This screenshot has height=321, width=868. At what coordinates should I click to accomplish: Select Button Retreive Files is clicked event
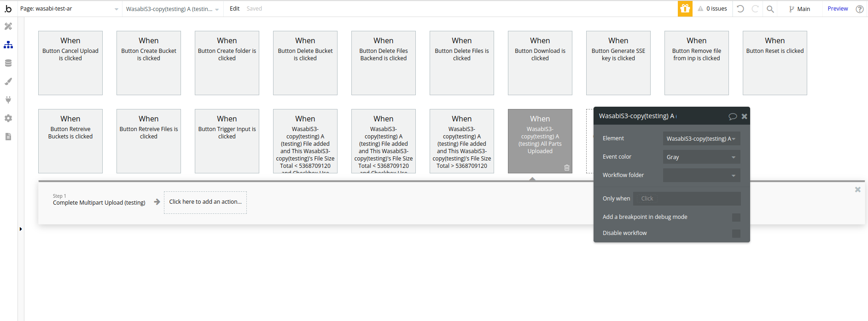click(149, 141)
